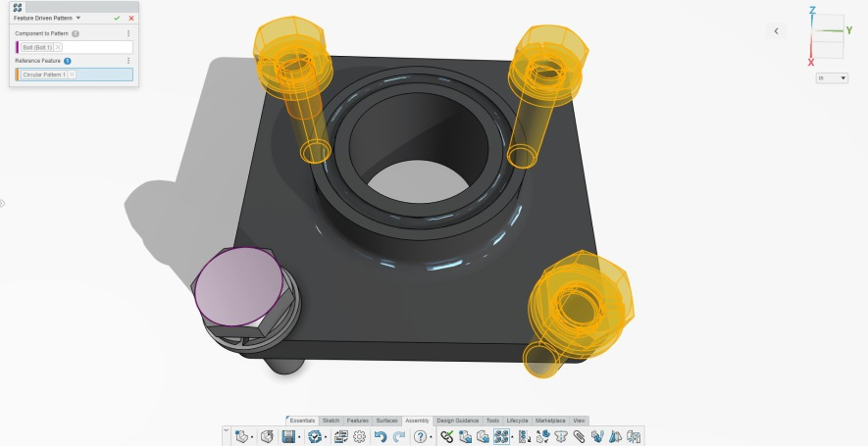Click the Z axis on the view compass
This screenshot has height=446, width=868.
click(x=812, y=12)
